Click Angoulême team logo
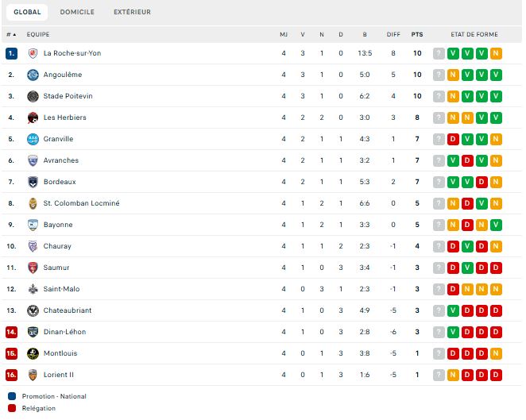526x420 pixels. [33, 75]
